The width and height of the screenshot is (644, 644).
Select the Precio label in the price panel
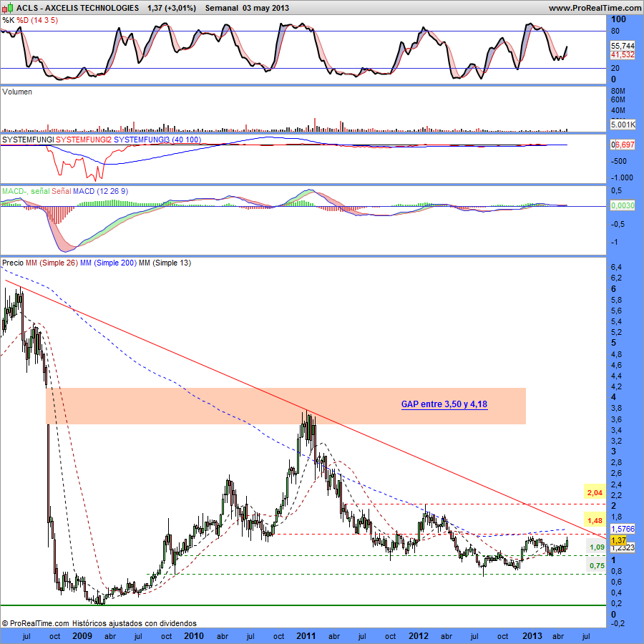point(13,263)
